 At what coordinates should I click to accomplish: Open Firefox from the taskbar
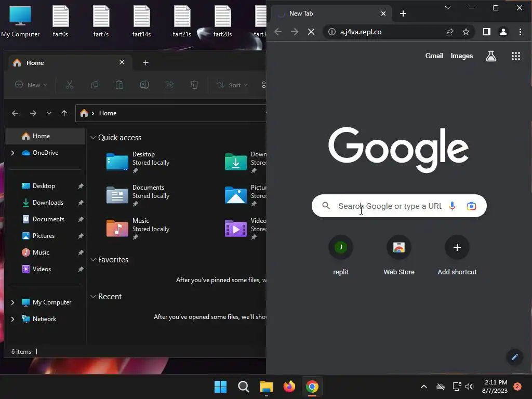point(289,387)
